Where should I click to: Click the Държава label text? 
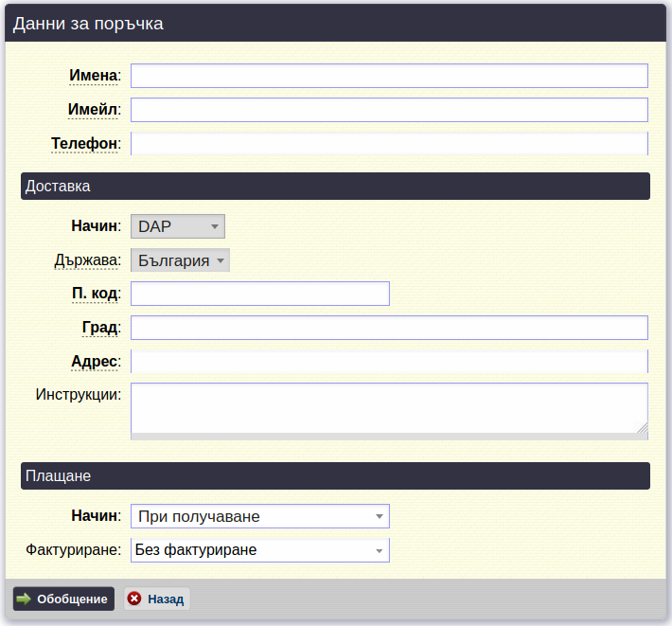tap(86, 260)
